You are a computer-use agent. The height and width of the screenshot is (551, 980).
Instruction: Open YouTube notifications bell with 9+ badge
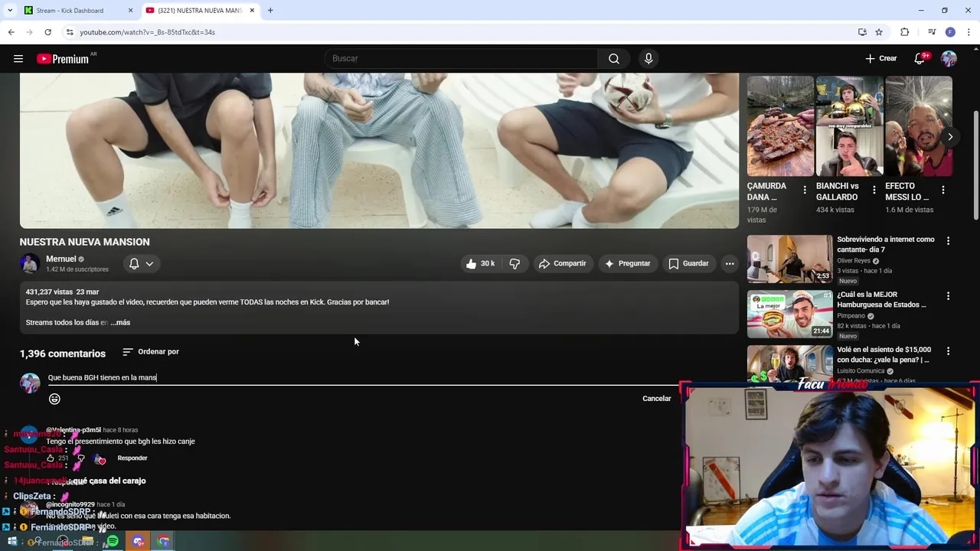click(x=920, y=58)
